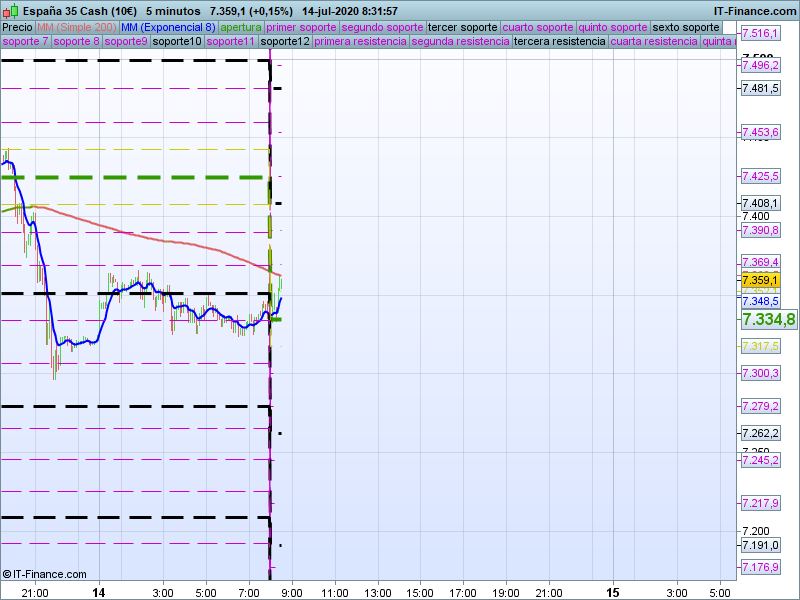Viewport: 800px width, 600px height.
Task: Click the tercer soporte label
Action: 462,28
